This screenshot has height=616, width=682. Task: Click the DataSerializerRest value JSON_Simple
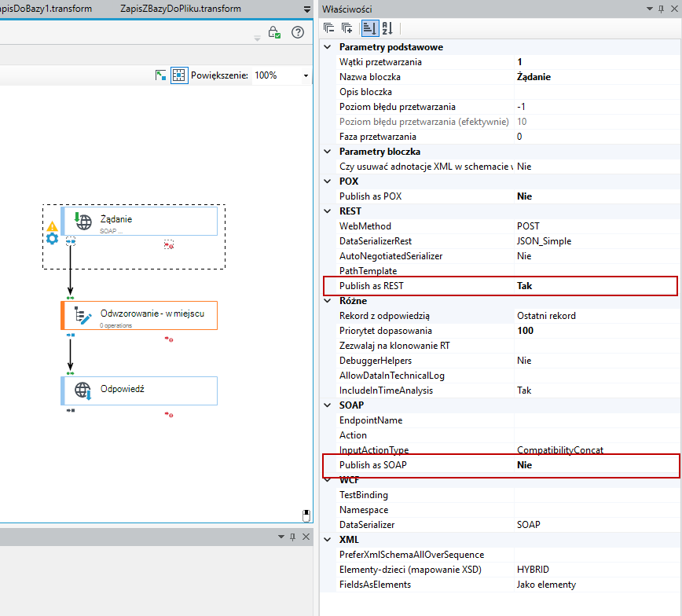[x=544, y=241]
